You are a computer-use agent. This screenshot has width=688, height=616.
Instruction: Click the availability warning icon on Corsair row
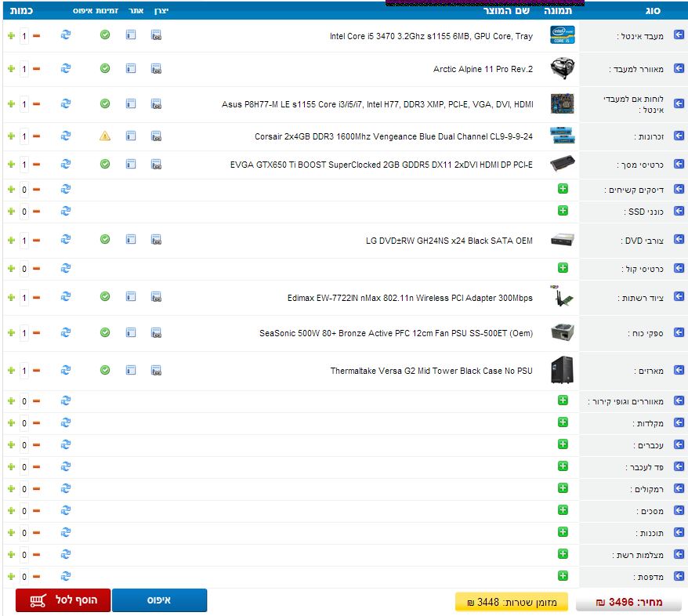click(x=105, y=136)
